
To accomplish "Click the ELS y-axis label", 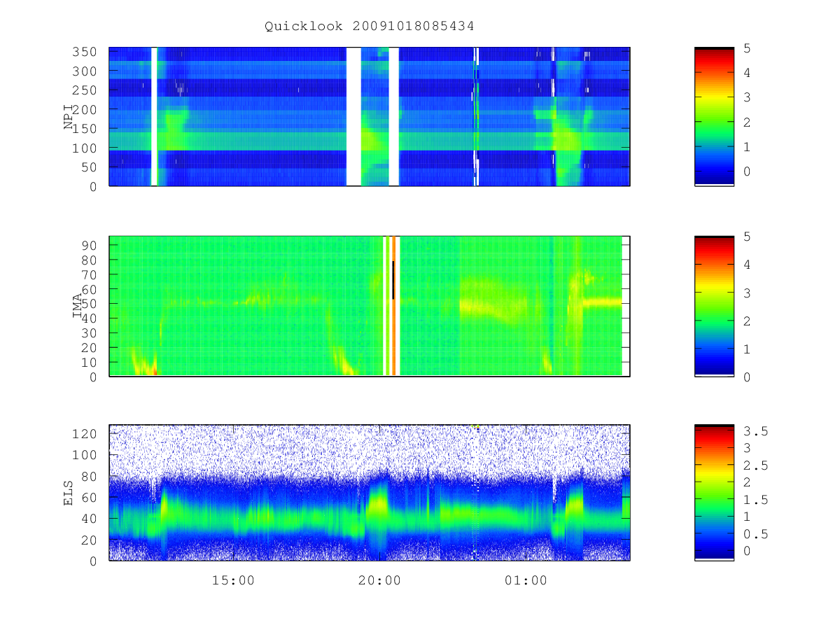I will tap(69, 493).
